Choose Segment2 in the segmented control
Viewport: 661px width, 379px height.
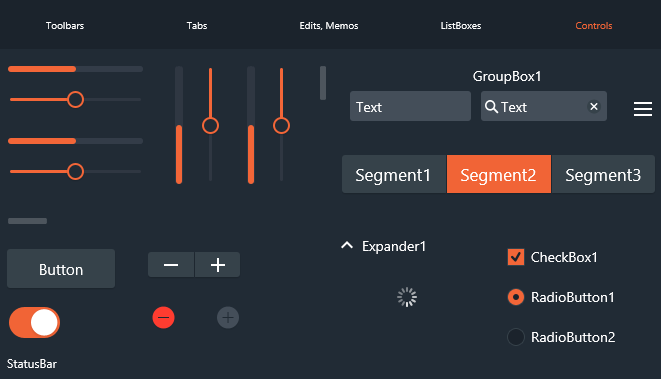click(x=499, y=174)
